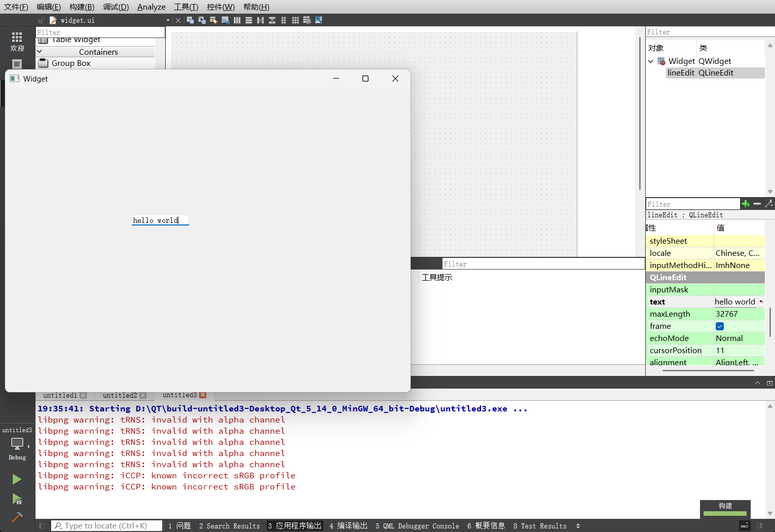Click the Edit Widgets mode toolbar icon
Viewport: 775px width, 532px height.
[190, 20]
